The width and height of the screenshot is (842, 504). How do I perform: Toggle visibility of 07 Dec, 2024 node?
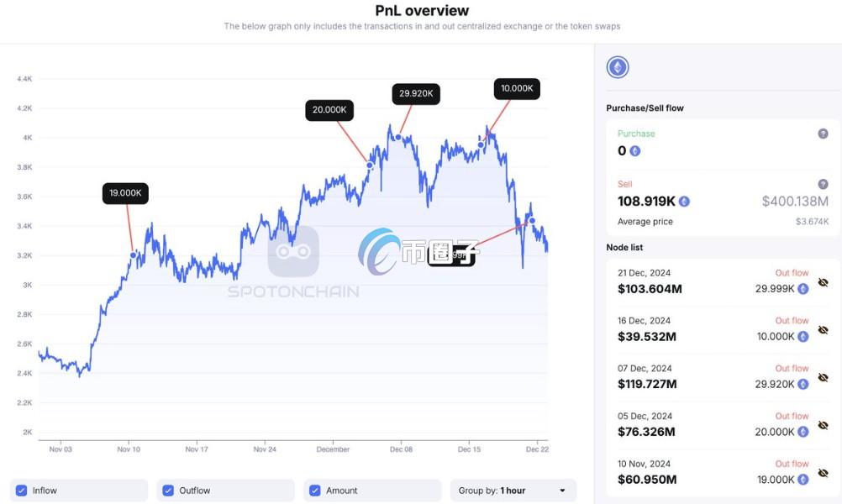click(x=823, y=378)
